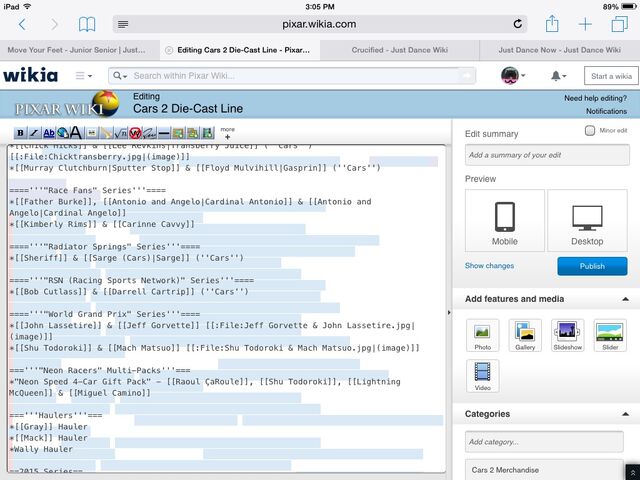Click the first green gallery toolbar icon
This screenshot has height=480, width=640.
point(178,133)
